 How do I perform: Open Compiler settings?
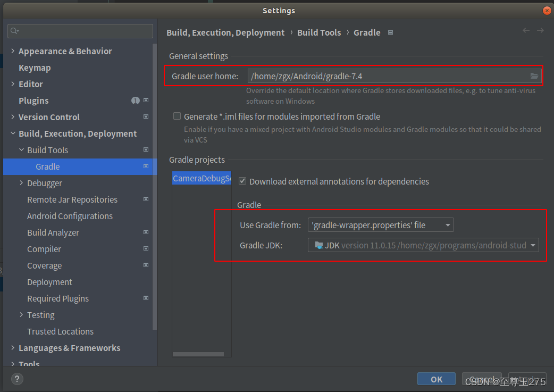44,249
